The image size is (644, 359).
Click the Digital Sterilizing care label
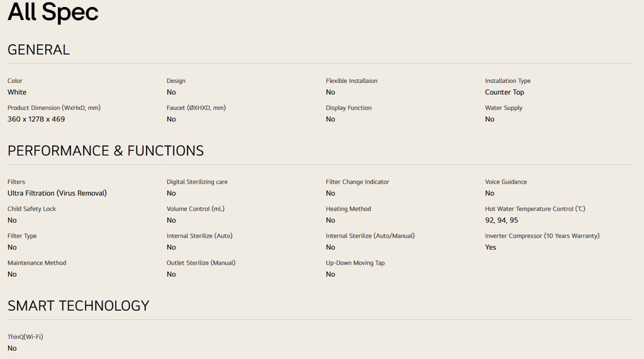coord(197,182)
